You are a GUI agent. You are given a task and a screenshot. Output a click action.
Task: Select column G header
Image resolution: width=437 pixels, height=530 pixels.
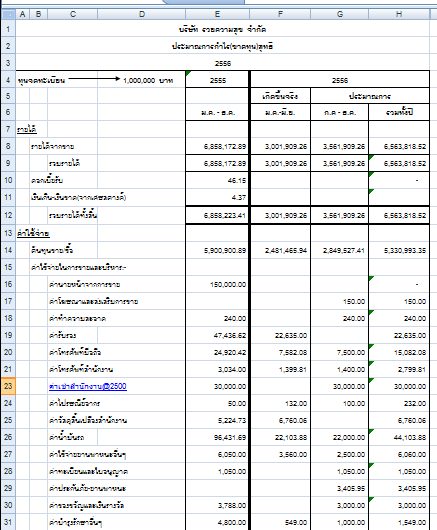pyautogui.click(x=340, y=14)
